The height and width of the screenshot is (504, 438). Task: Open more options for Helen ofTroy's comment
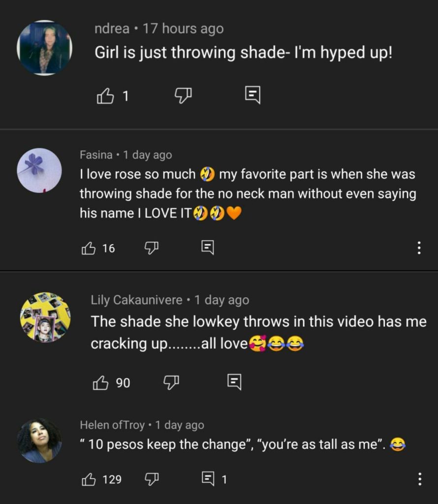(419, 479)
